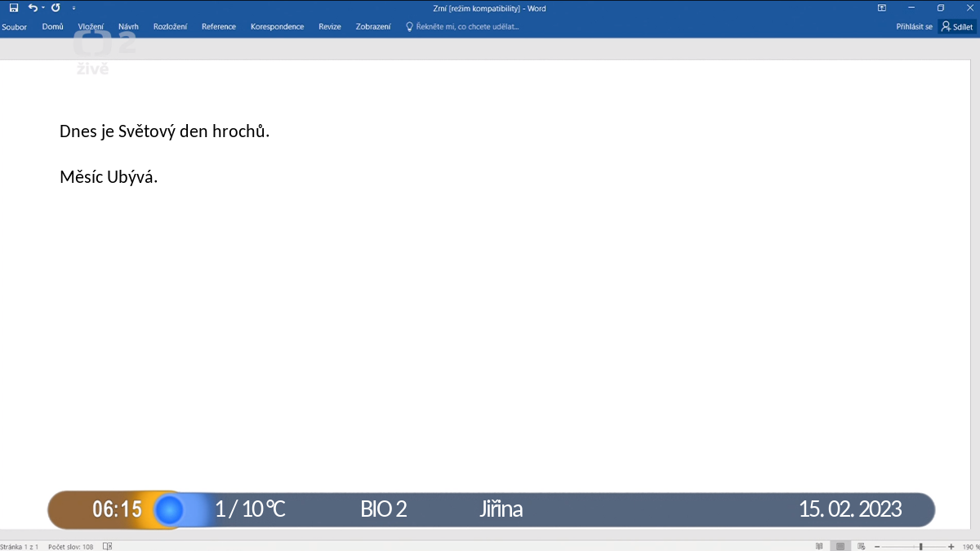The image size is (980, 551).
Task: Click the 'Stránka 1 z 1' page indicator
Action: coord(20,546)
